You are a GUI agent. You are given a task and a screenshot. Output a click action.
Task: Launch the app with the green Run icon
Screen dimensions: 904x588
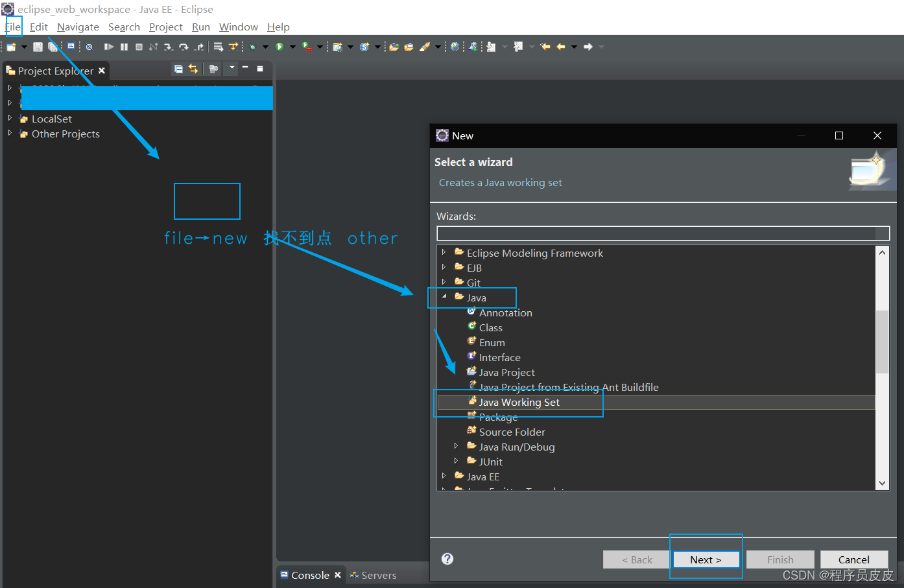[280, 46]
